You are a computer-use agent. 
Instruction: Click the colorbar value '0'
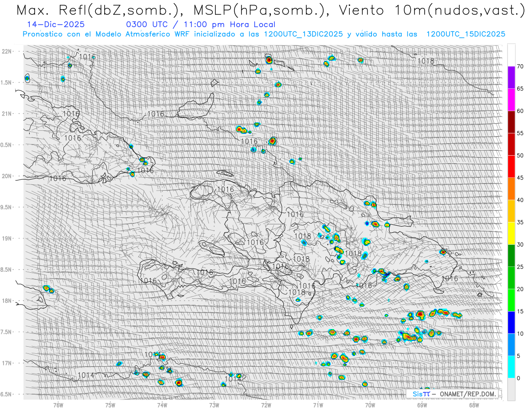tap(519, 378)
